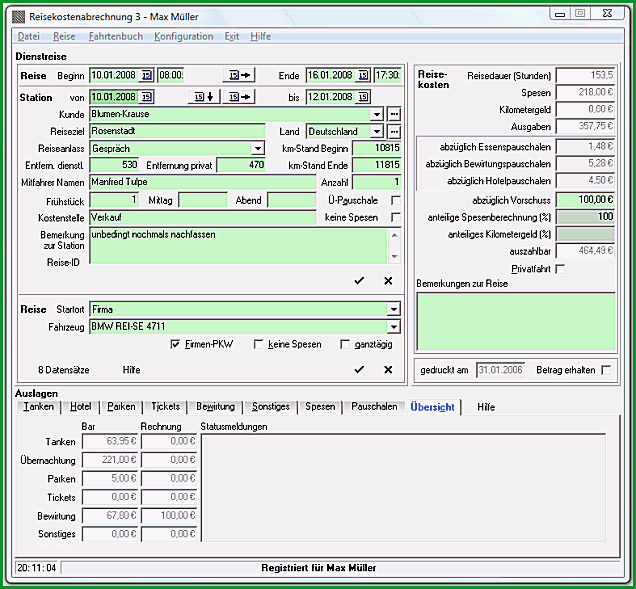Click Abend meal count field
The height and width of the screenshot is (589, 636).
292,200
